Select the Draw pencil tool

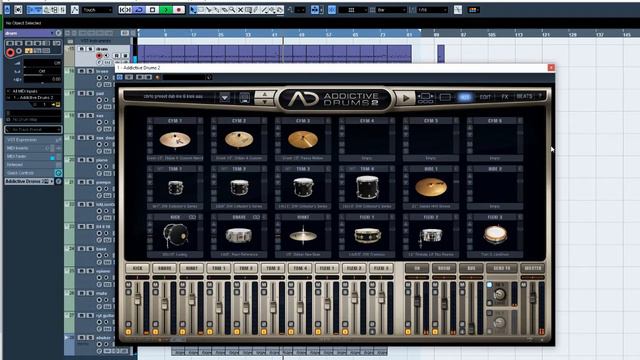point(256,9)
